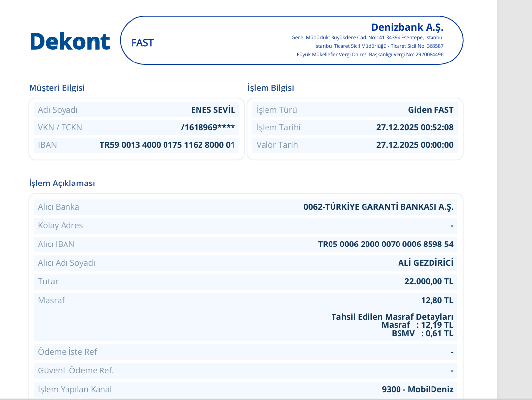Click the Denizbank A.Ş. bank name
This screenshot has height=400, width=532.
click(x=407, y=27)
